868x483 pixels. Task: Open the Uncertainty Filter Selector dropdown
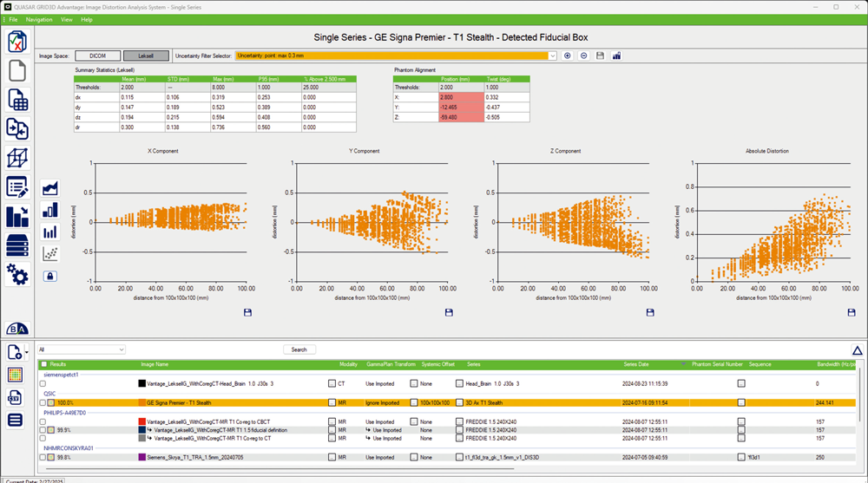pos(553,55)
